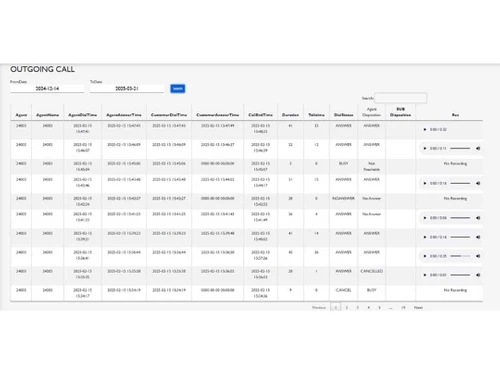Seek within the 0:06 recording progress bar
Viewport: 500px width, 375px height.
pyautogui.click(x=460, y=218)
